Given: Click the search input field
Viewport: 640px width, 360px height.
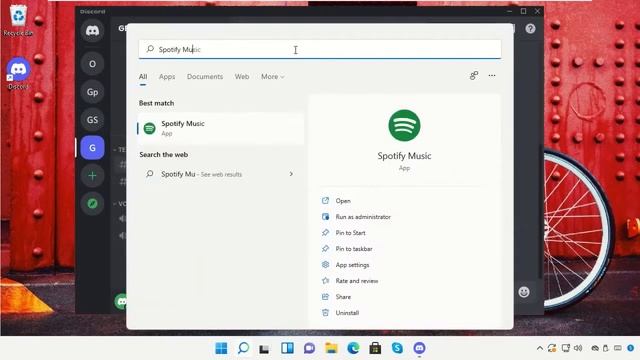Looking at the screenshot, I should (x=320, y=49).
